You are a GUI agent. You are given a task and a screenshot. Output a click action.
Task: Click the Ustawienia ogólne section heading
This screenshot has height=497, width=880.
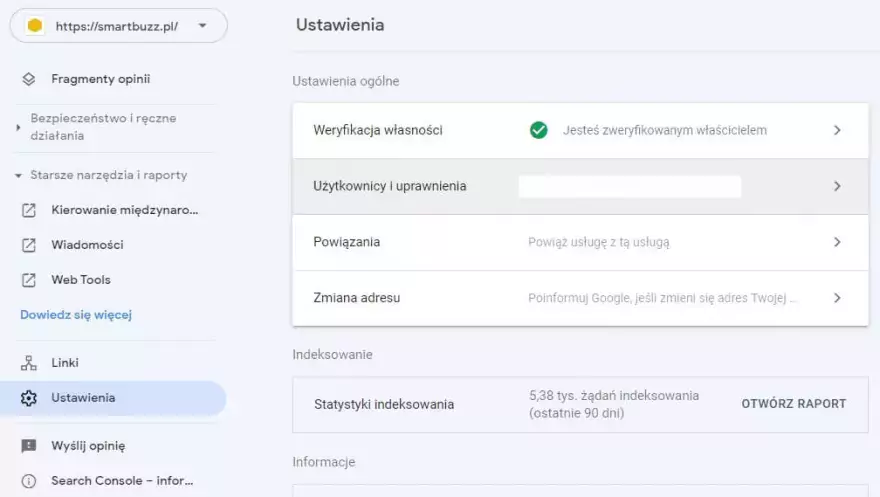point(346,81)
